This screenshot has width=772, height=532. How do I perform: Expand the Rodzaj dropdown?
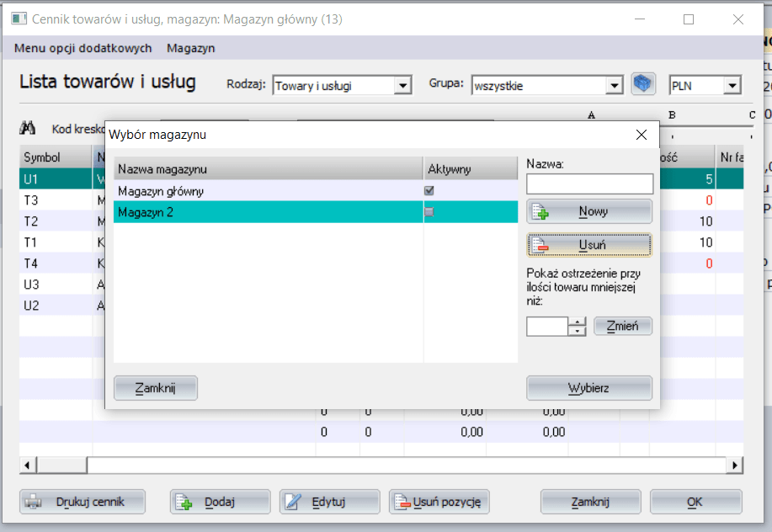pos(402,85)
